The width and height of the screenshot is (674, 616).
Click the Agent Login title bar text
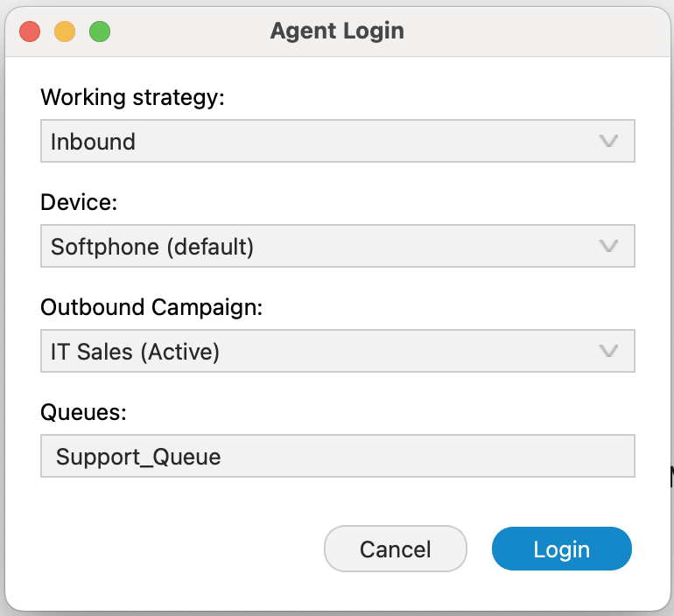click(x=337, y=31)
